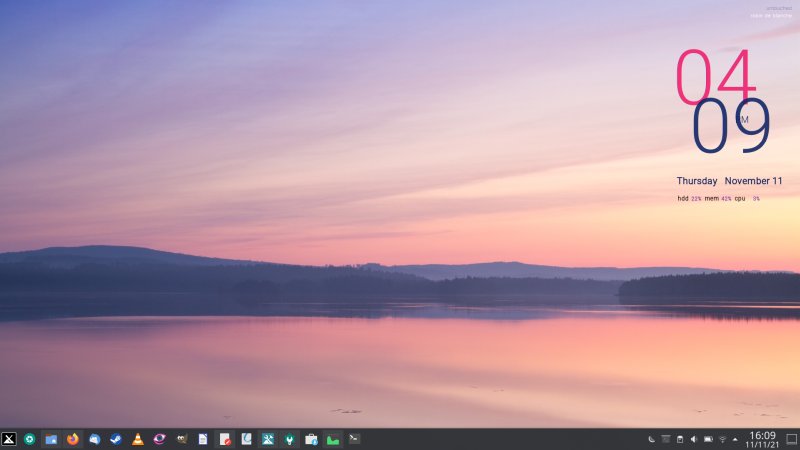Expand hidden system tray icons arrow
This screenshot has width=800, height=450.
point(736,439)
